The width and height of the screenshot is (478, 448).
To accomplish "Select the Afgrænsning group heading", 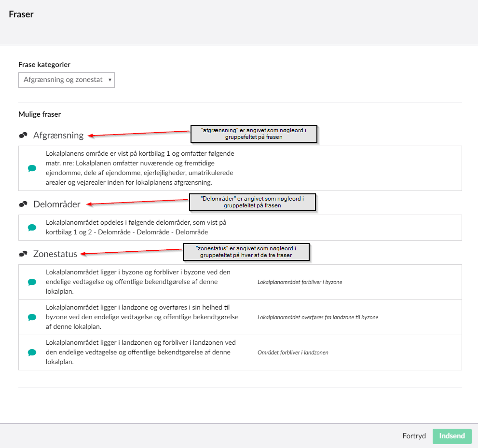I will point(58,136).
